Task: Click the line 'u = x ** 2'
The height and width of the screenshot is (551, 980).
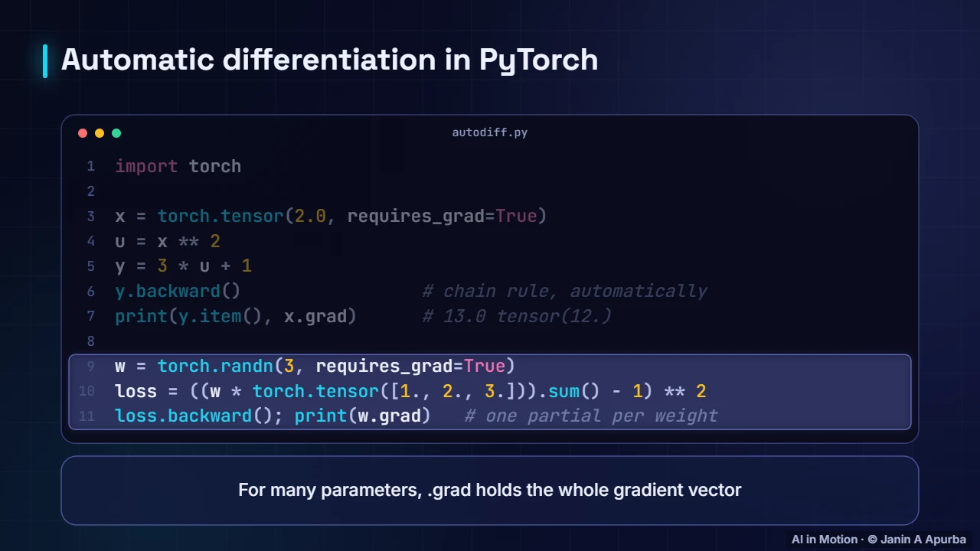Action: (x=168, y=241)
